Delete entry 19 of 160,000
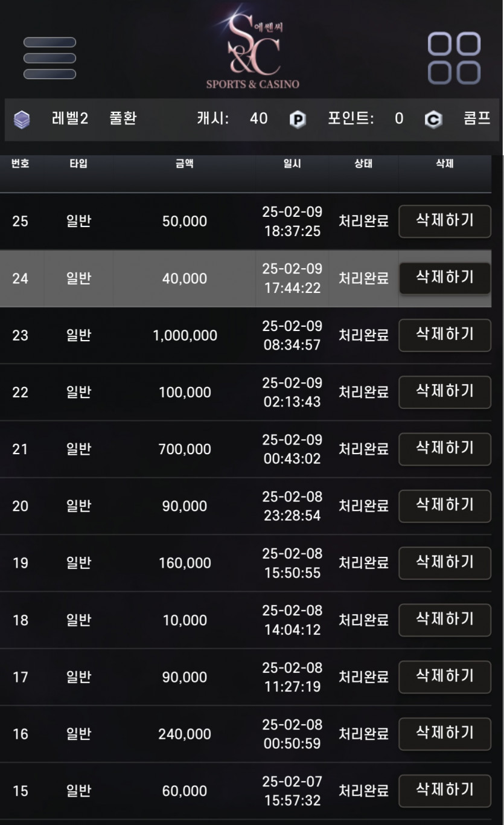The image size is (504, 825). 445,563
